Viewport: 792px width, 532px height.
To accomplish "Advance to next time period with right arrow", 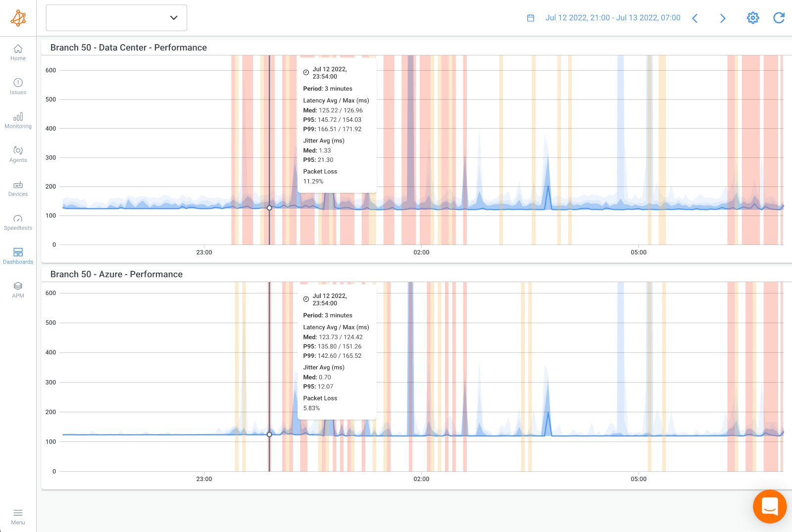I will point(723,18).
